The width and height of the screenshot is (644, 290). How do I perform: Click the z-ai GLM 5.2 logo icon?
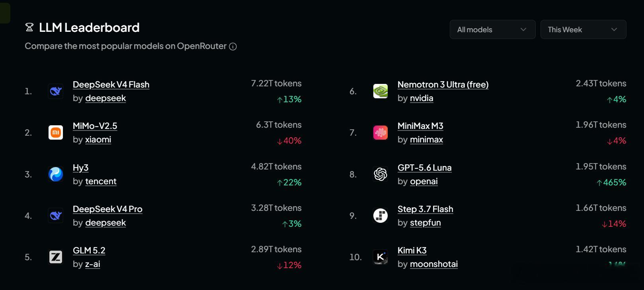click(x=56, y=257)
